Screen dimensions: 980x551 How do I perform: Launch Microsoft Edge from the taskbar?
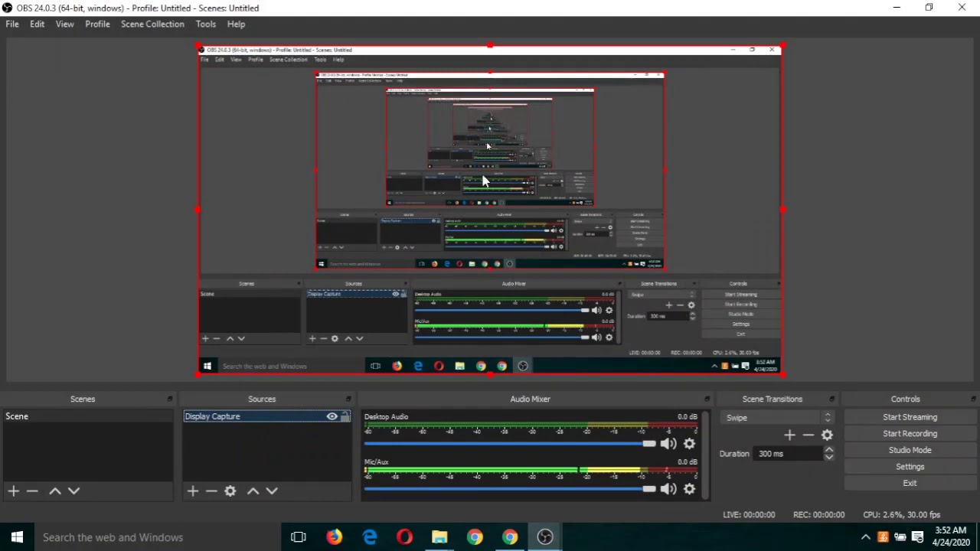(x=370, y=537)
